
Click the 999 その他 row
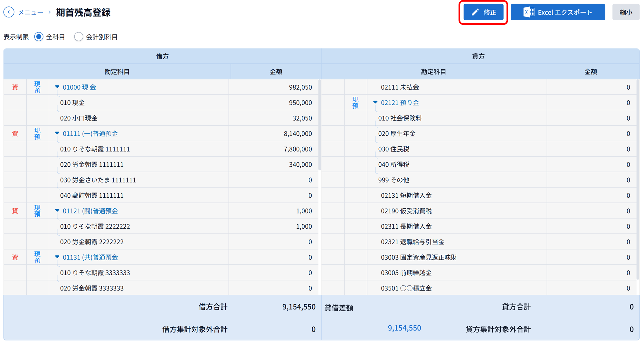(479, 180)
